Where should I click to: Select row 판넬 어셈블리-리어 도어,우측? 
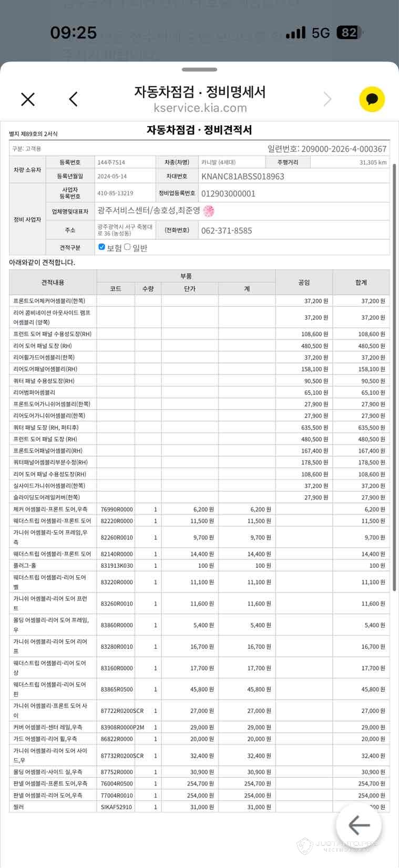coord(199,795)
